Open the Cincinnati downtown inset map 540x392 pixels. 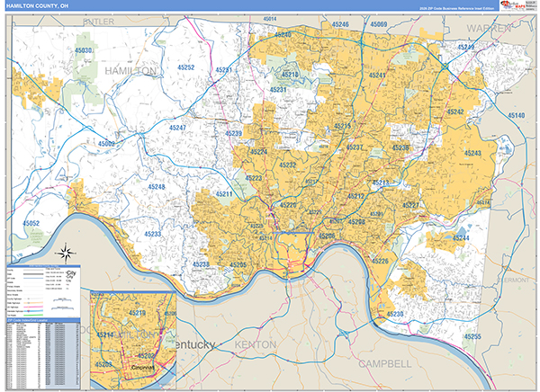(x=133, y=340)
